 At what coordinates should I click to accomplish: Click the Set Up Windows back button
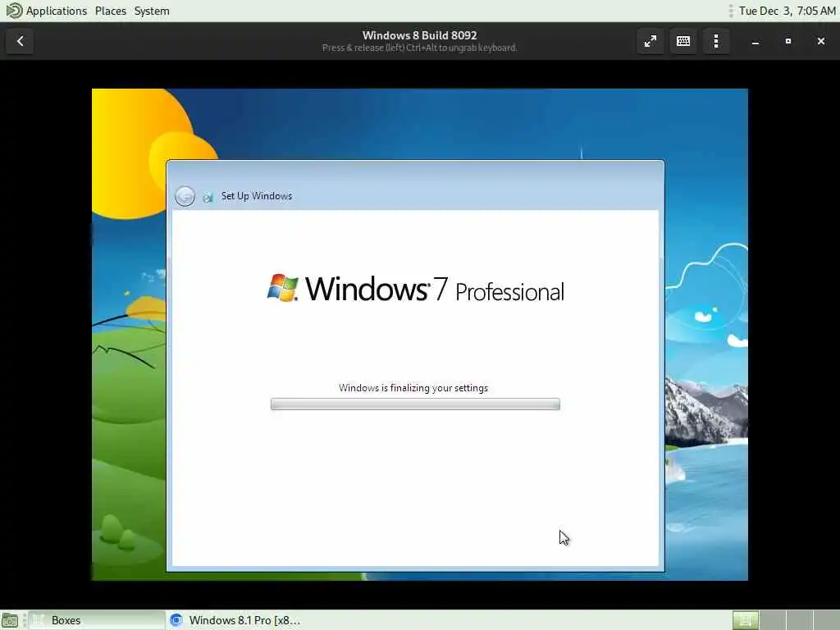(185, 196)
